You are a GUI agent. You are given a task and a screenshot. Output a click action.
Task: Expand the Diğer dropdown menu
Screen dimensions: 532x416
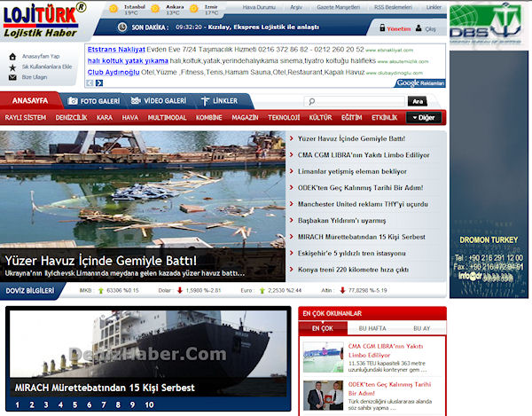point(426,117)
